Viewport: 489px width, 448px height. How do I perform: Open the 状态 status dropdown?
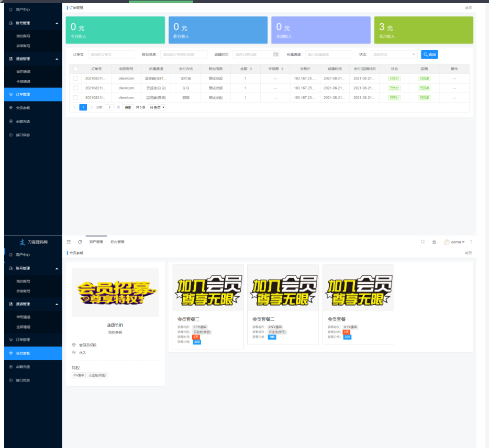(x=394, y=54)
